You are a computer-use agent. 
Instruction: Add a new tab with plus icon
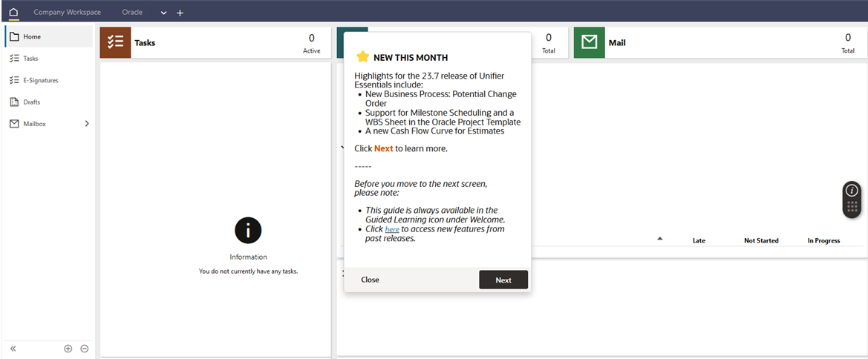click(x=180, y=13)
